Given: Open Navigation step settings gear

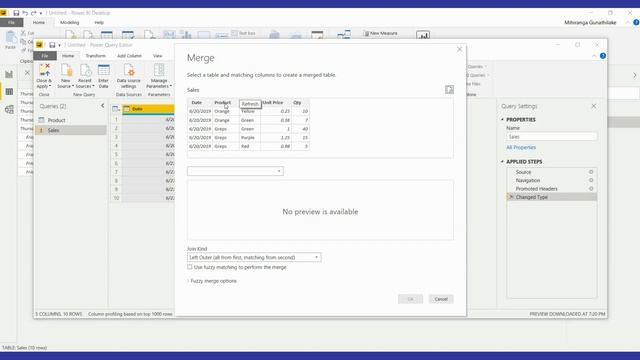Looking at the screenshot, I should point(591,180).
